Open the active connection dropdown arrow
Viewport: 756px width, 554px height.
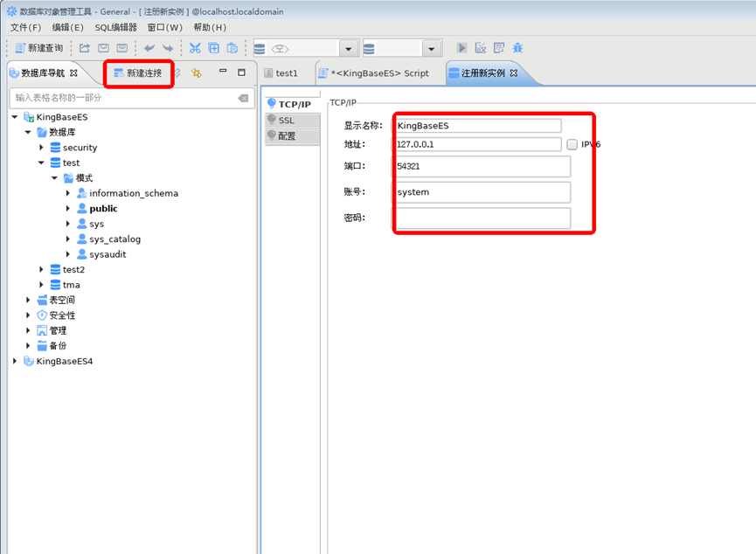348,48
